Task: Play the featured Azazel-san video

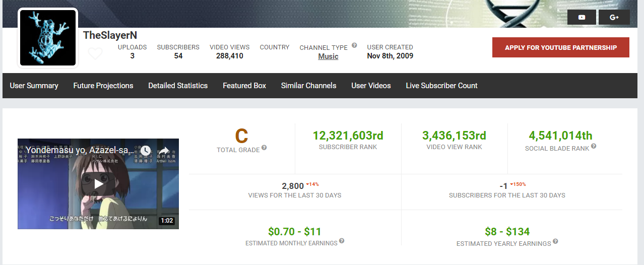Action: point(98,184)
